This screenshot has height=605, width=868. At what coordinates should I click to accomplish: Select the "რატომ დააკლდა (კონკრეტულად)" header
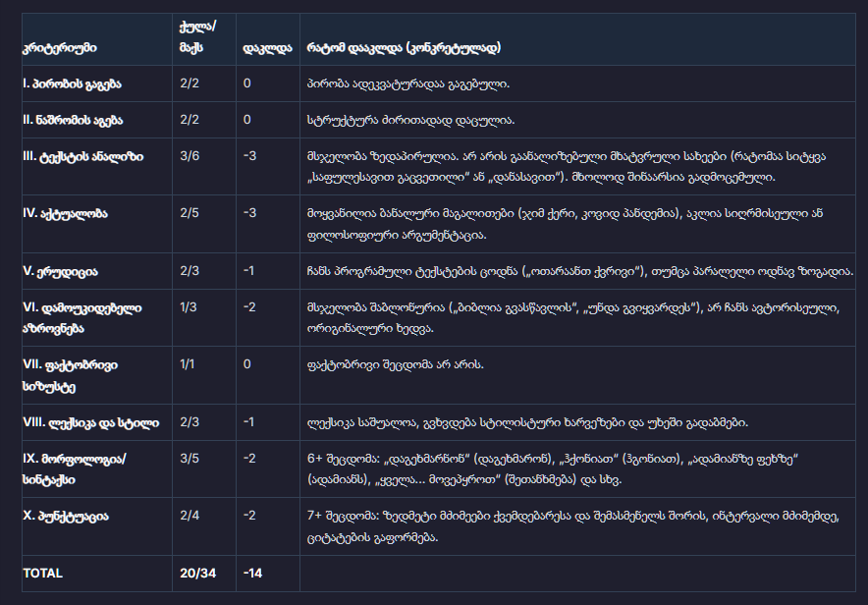pos(404,47)
